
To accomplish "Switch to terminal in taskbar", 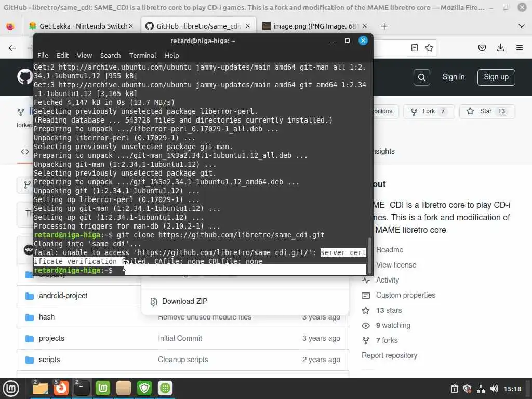I will (x=82, y=388).
